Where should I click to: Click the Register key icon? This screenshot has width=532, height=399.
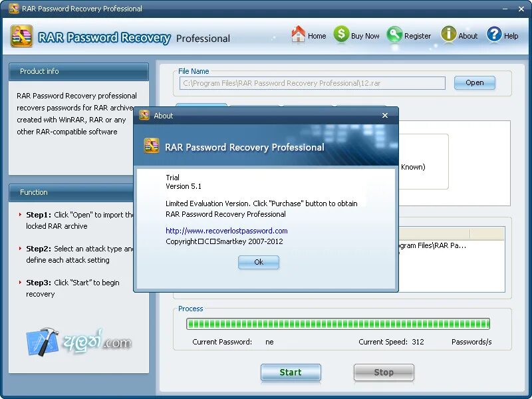tap(394, 35)
